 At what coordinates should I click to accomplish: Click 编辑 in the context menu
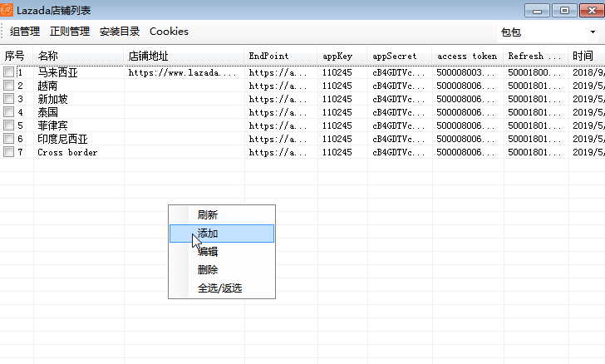tap(208, 252)
